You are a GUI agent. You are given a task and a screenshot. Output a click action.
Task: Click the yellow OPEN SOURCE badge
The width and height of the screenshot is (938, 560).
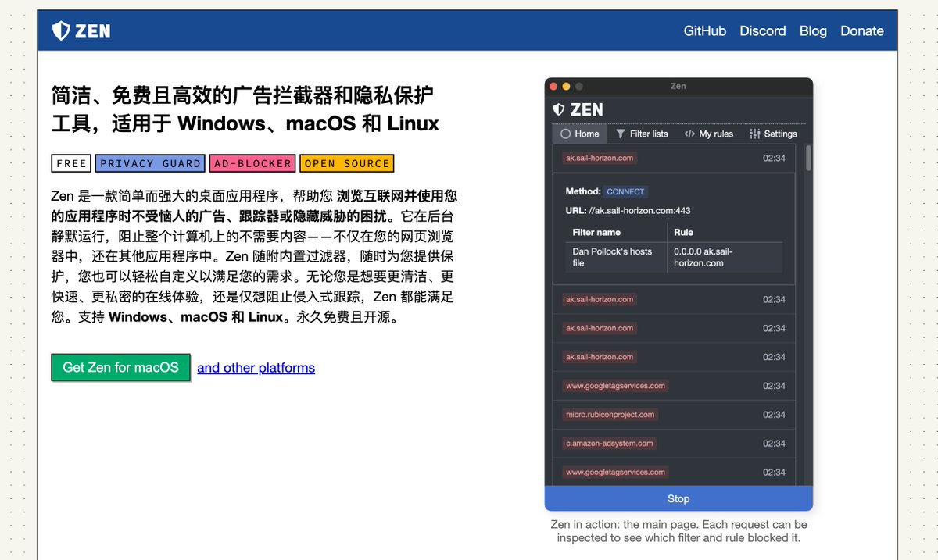point(346,163)
